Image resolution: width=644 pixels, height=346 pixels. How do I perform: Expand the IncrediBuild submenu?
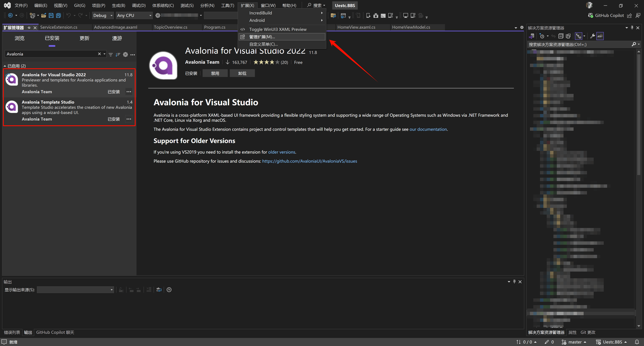(282, 13)
